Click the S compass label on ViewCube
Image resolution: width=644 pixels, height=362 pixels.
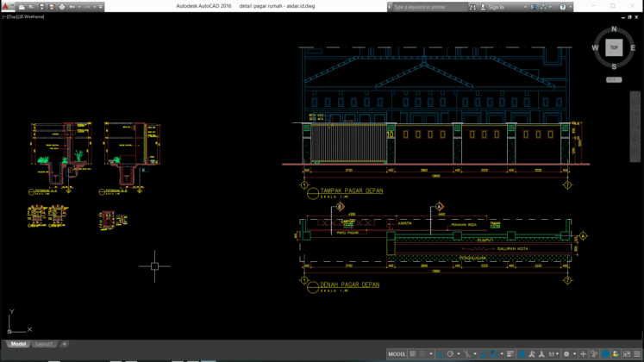614,66
